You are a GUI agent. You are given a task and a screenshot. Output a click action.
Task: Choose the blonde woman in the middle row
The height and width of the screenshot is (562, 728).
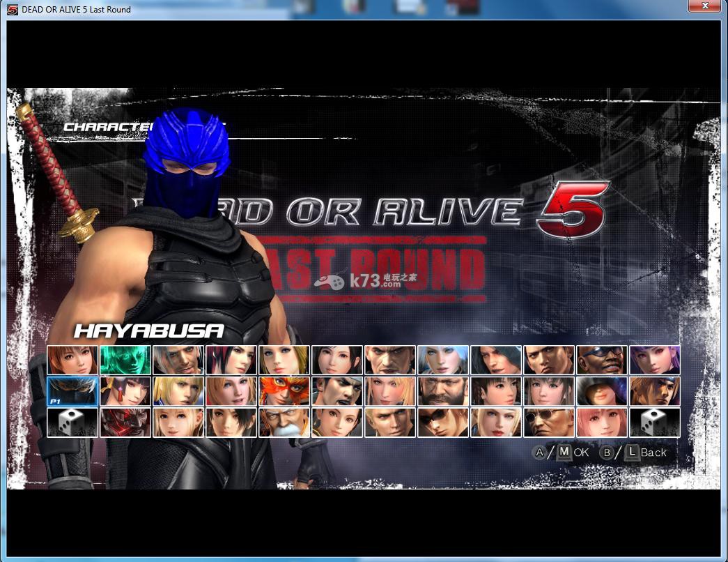(x=390, y=391)
